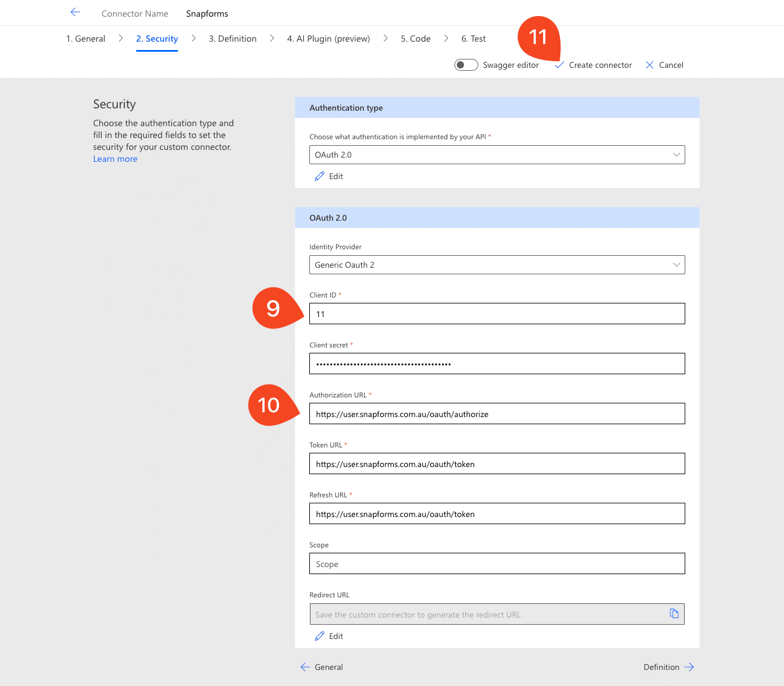Click the Create connector button

[593, 65]
